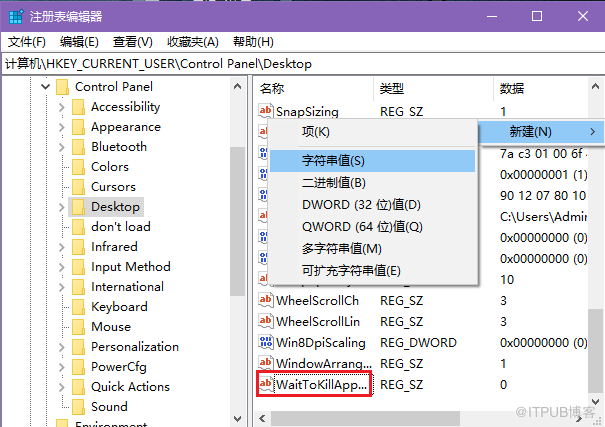Click the Personalization folder icon
Image resolution: width=605 pixels, height=427 pixels.
point(78,347)
